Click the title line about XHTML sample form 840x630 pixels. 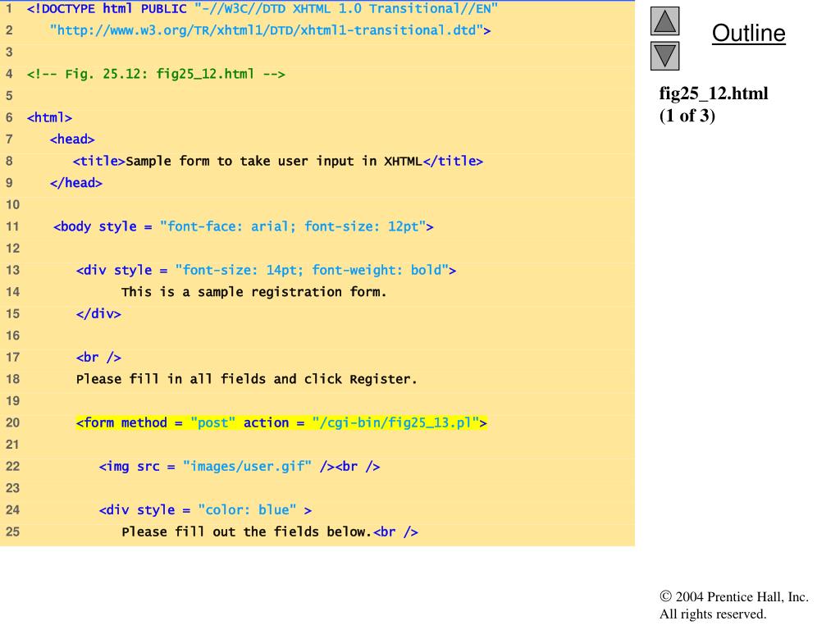[x=278, y=161]
